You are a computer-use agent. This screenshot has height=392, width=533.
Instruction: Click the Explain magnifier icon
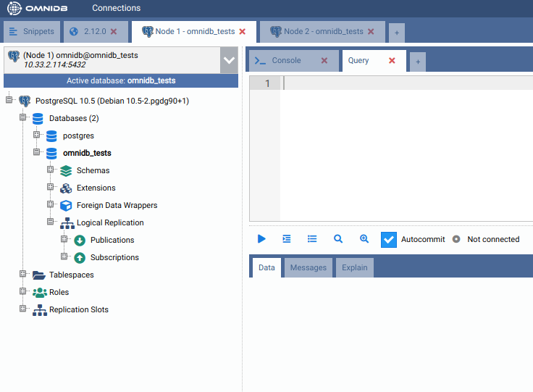click(338, 239)
